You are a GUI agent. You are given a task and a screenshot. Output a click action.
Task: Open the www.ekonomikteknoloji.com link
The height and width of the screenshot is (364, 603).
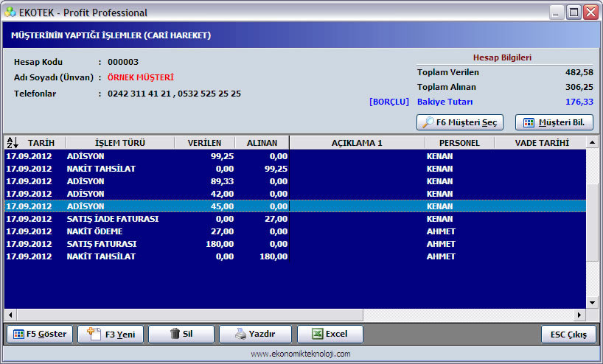(301, 354)
